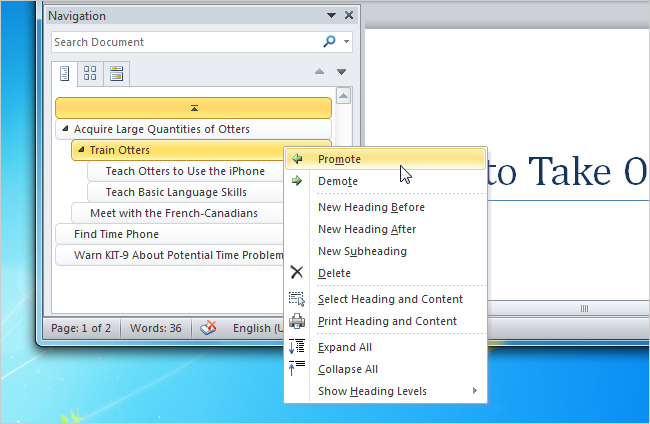Jump to beginning yellow bar

coord(194,108)
